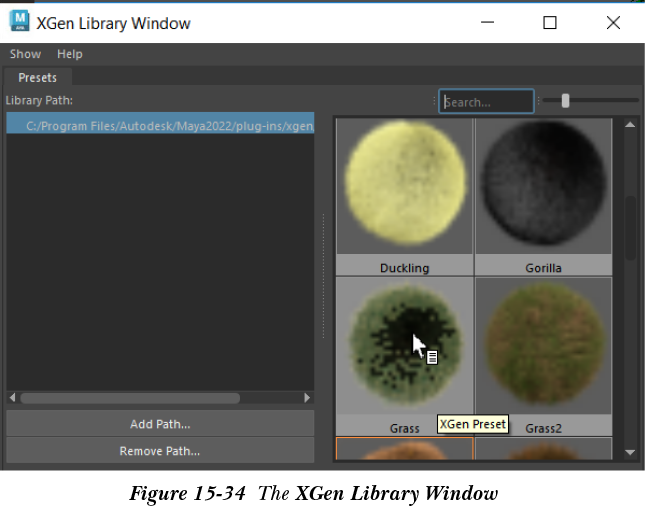Viewport: 645px width, 511px height.
Task: Select the Duckling preset thumbnail
Action: pyautogui.click(x=404, y=186)
